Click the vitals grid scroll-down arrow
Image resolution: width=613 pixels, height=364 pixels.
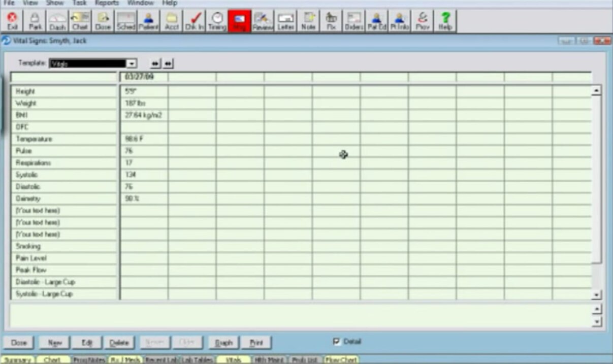click(597, 295)
